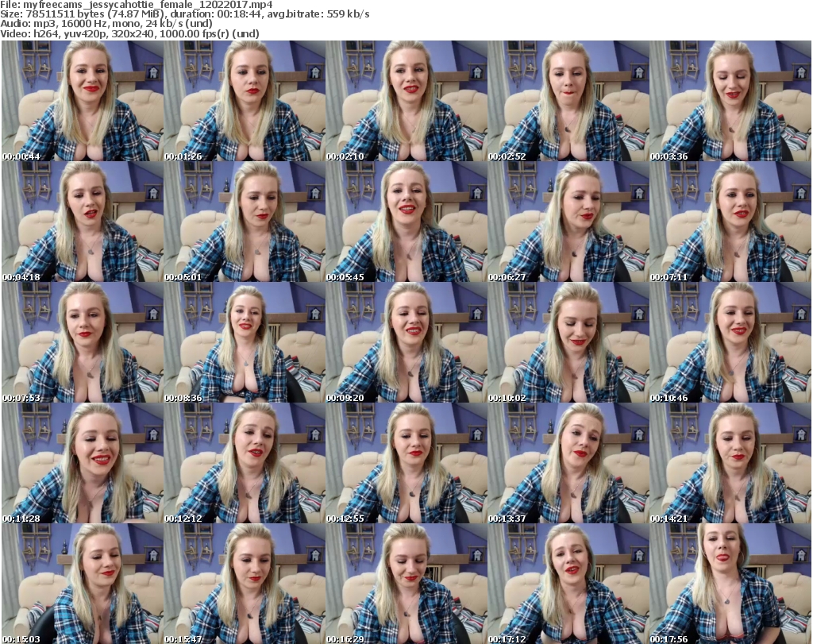Screen dimensions: 813x644
Task: Choose the thumbnail frame stamped 00:15:47
Action: [x=245, y=584]
